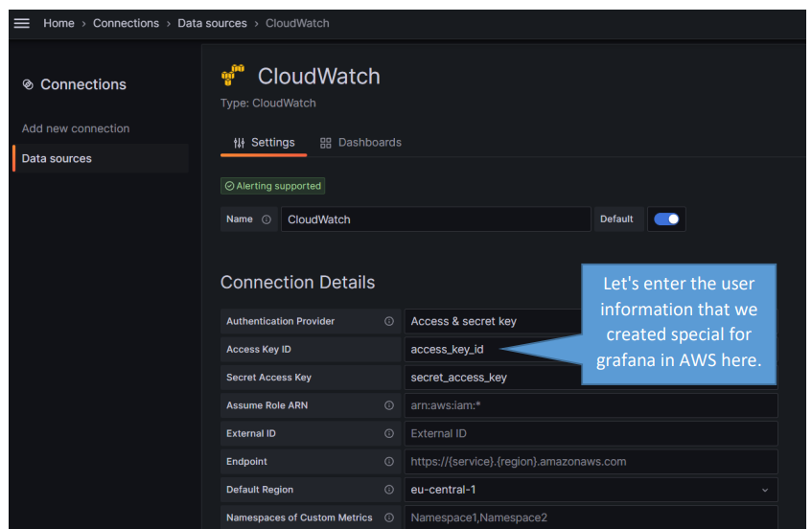
Task: Click the Assume Role ARN input field
Action: [x=591, y=405]
